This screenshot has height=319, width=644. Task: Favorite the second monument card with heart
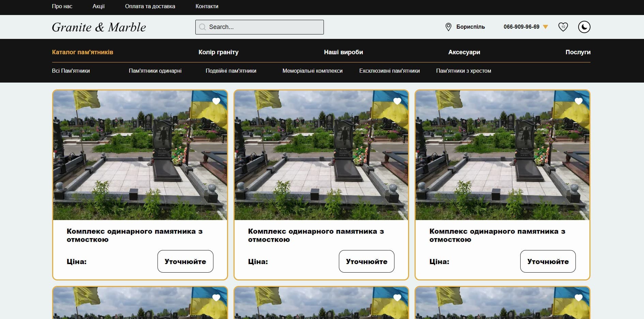point(397,101)
